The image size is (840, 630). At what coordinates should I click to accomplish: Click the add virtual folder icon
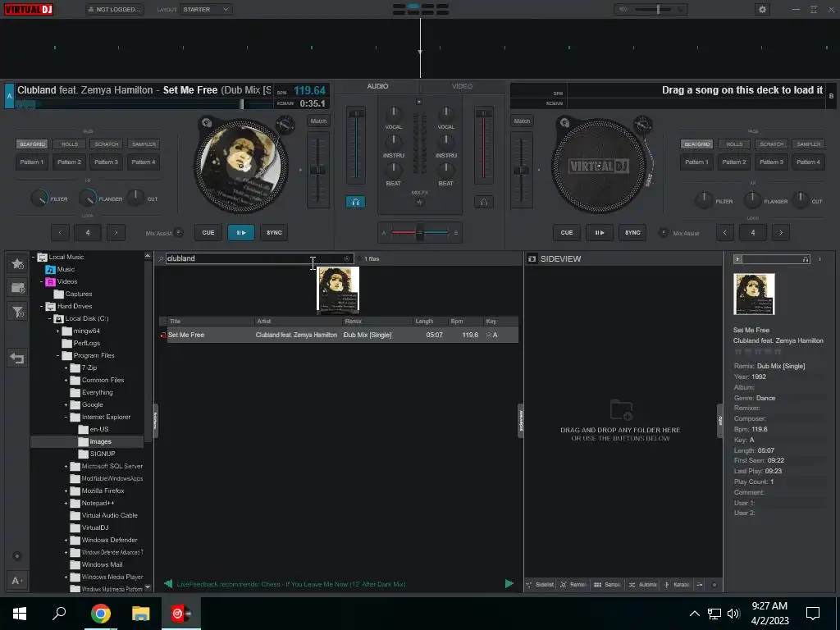[x=17, y=288]
